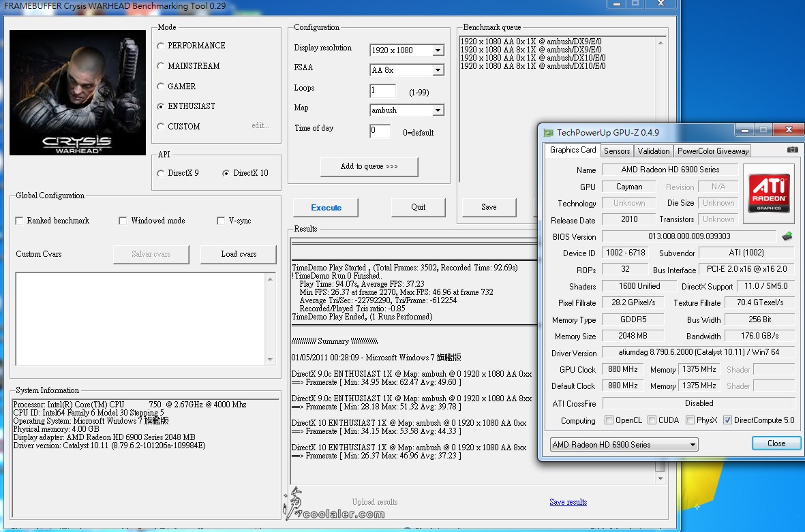Click the Salvar cvars button

[151, 255]
